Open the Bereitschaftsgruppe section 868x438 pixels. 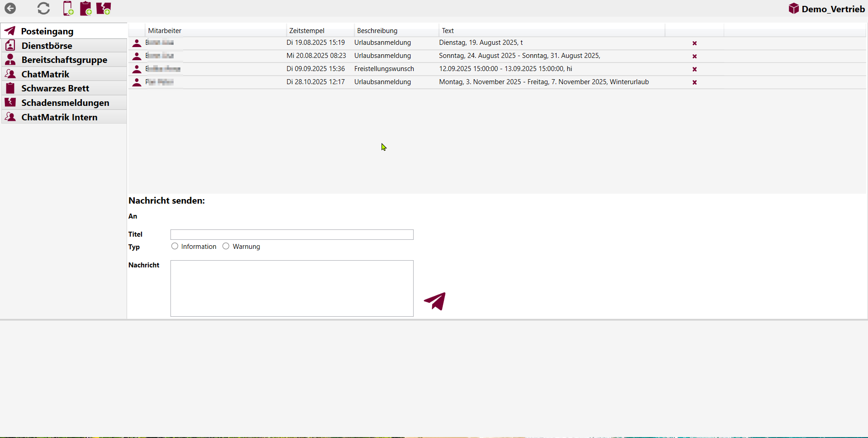64,60
